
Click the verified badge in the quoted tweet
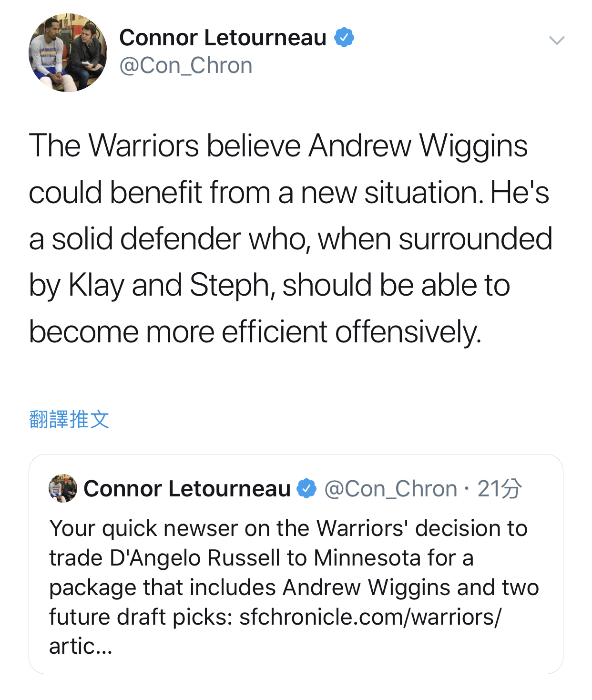coord(306,489)
